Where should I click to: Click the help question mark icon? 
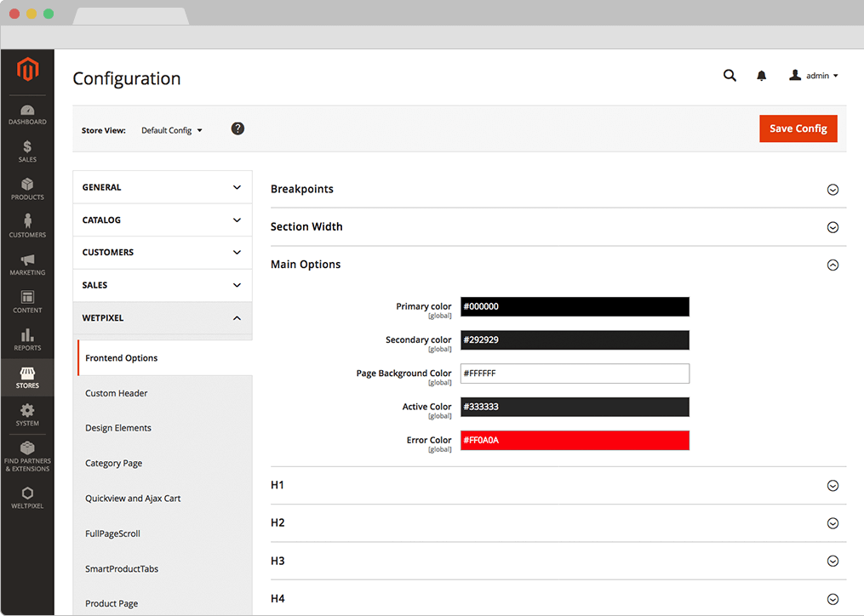tap(237, 128)
